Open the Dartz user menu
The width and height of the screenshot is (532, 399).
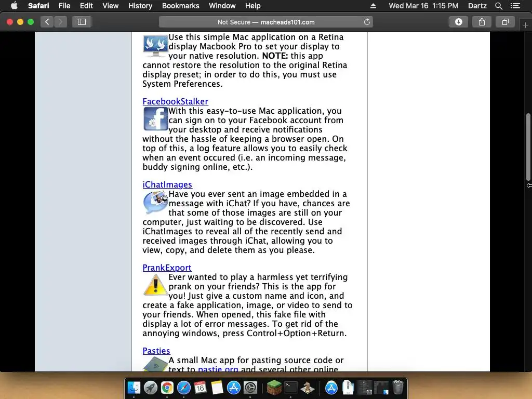(477, 6)
